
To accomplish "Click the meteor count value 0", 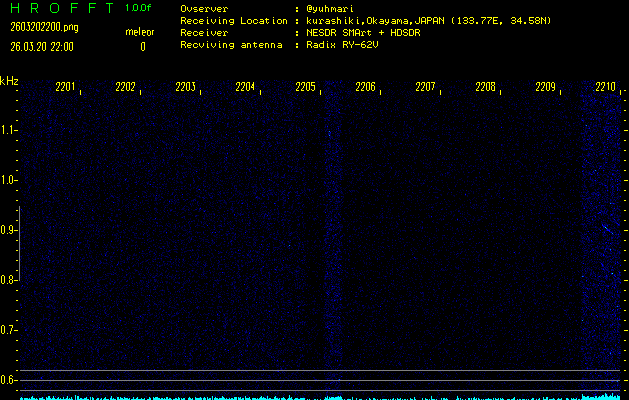I will coord(142,46).
